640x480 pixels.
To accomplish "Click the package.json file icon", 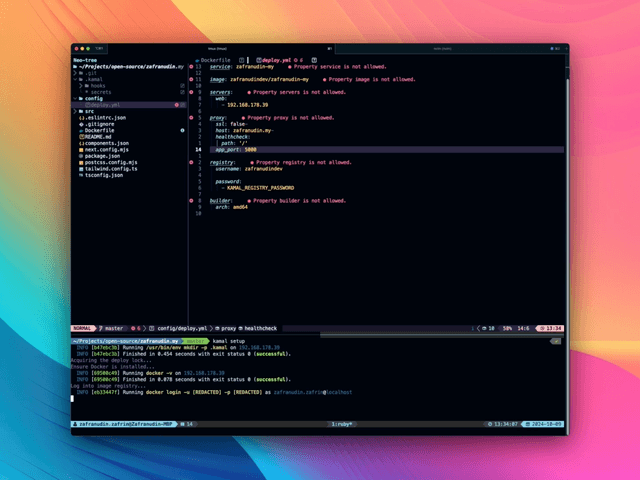I will click(x=81, y=156).
